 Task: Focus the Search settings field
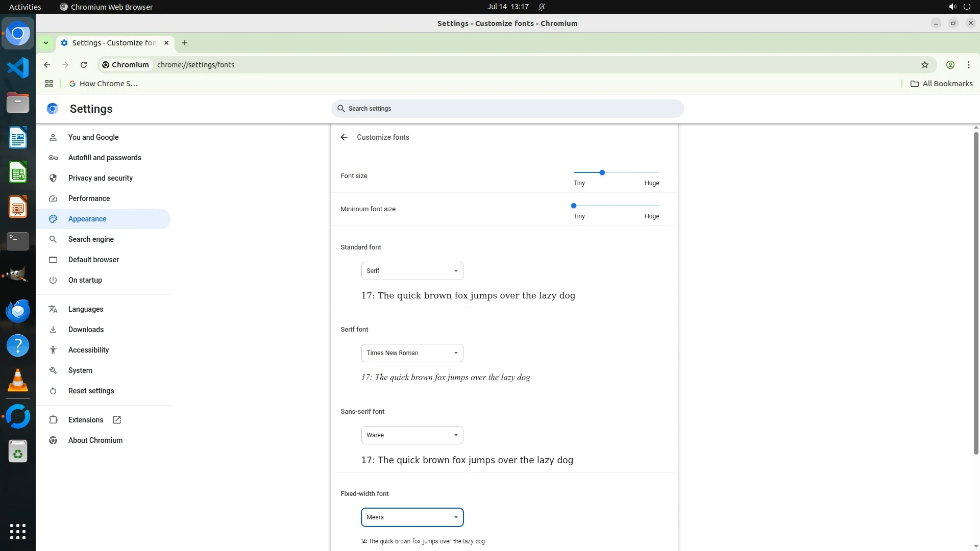click(x=507, y=109)
